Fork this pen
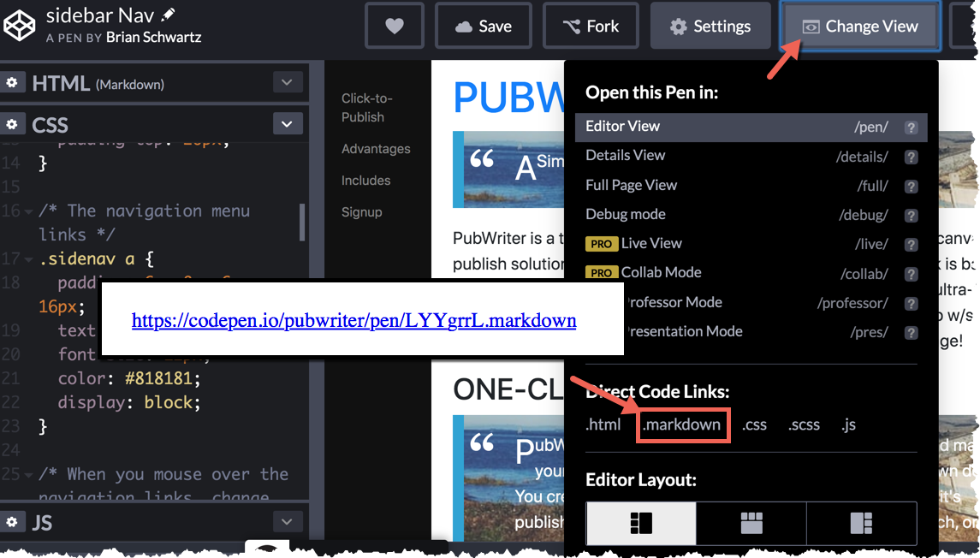The width and height of the screenshot is (980, 558). coord(591,26)
